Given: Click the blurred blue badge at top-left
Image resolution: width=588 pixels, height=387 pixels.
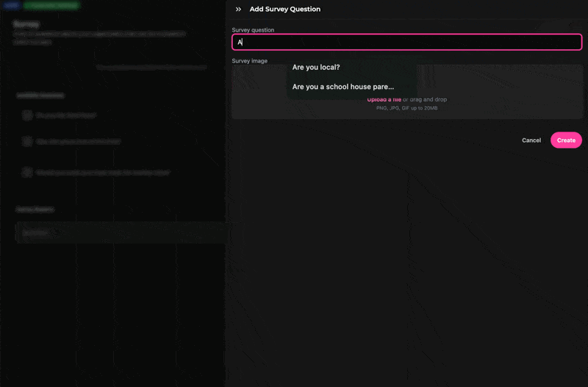Looking at the screenshot, I should coord(12,5).
